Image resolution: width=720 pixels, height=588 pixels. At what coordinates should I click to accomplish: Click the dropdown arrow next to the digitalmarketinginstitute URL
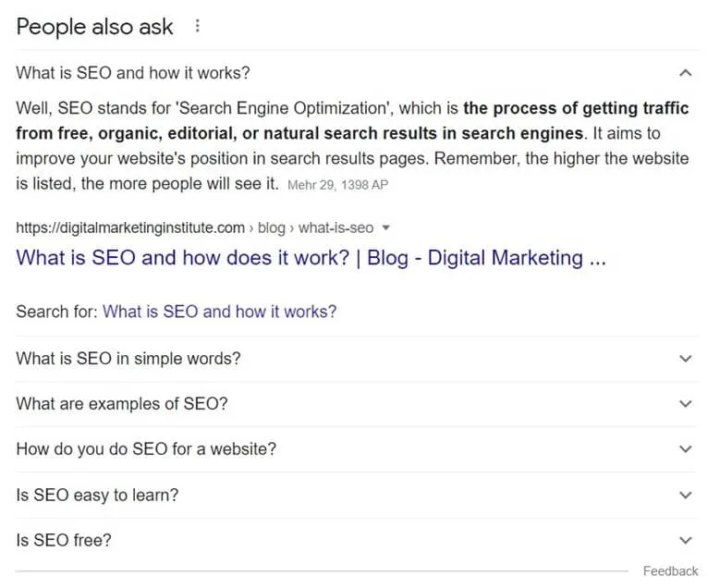(386, 227)
